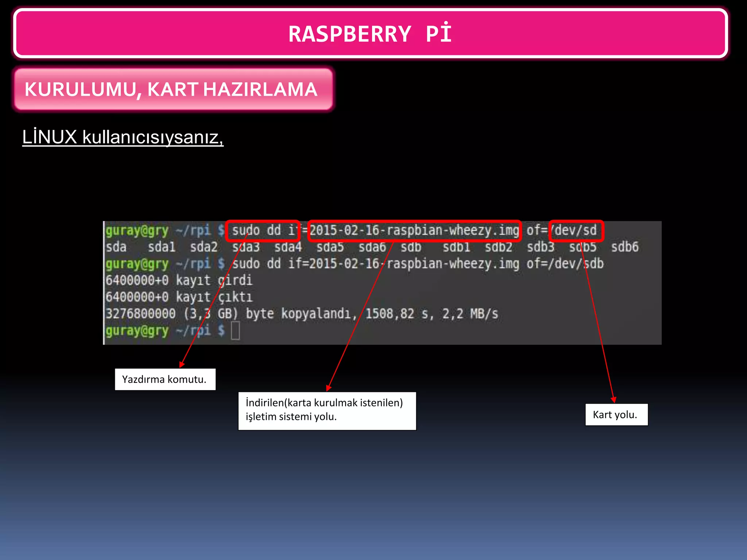Click sda2 in the terminal device list

(x=204, y=247)
